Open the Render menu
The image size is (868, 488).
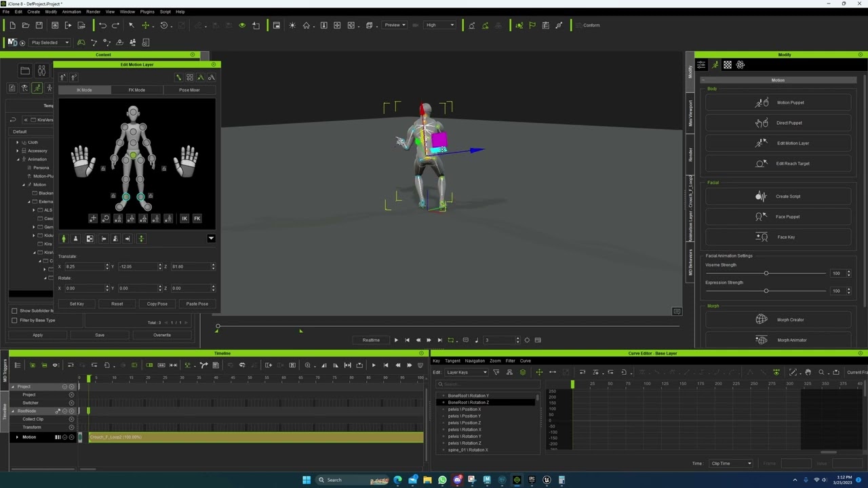(94, 12)
